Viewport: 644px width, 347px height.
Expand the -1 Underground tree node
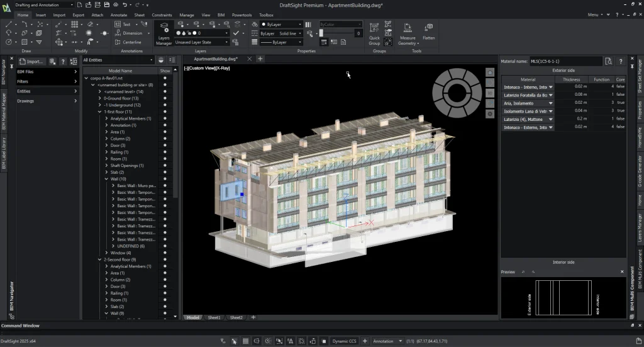[x=99, y=105]
